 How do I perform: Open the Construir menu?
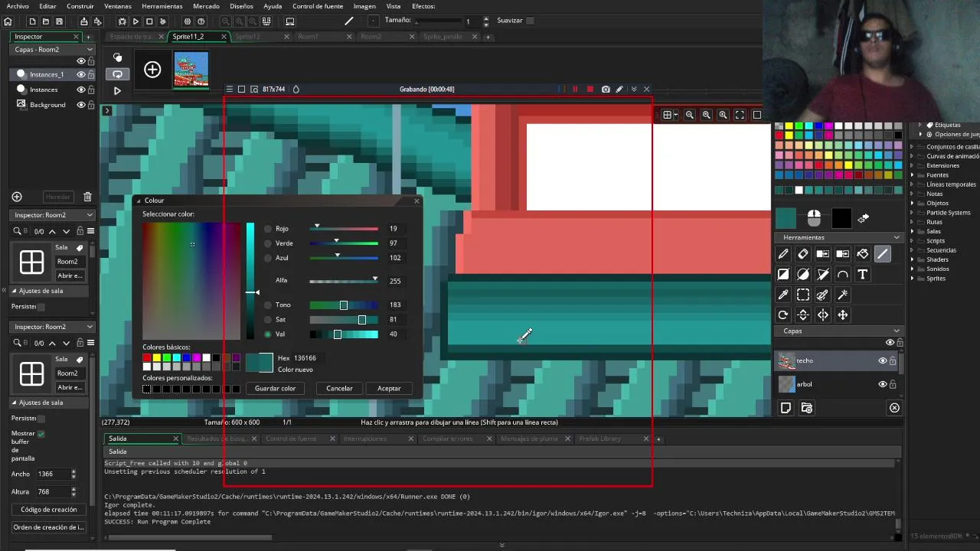80,6
